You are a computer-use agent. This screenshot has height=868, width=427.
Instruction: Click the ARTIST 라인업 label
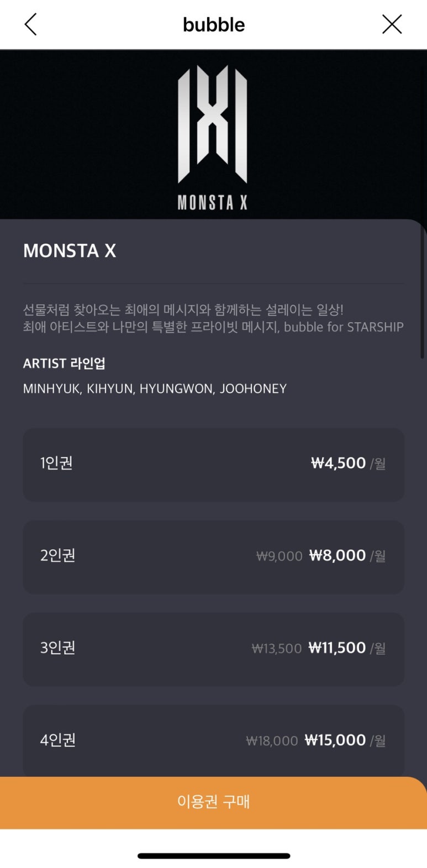click(64, 364)
